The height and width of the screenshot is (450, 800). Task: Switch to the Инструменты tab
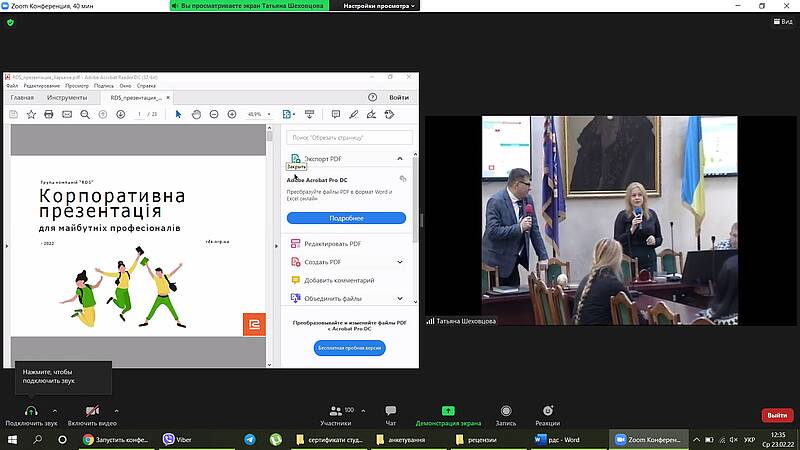(67, 97)
